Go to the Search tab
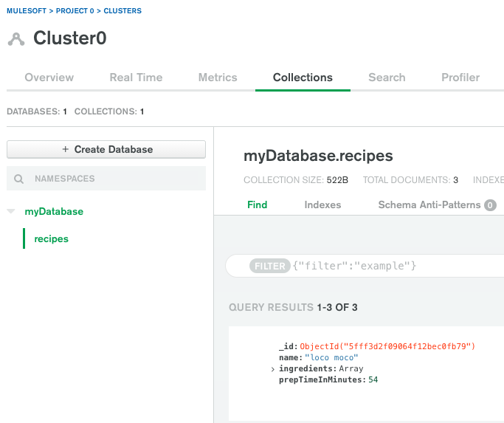The image size is (504, 423). 387,78
